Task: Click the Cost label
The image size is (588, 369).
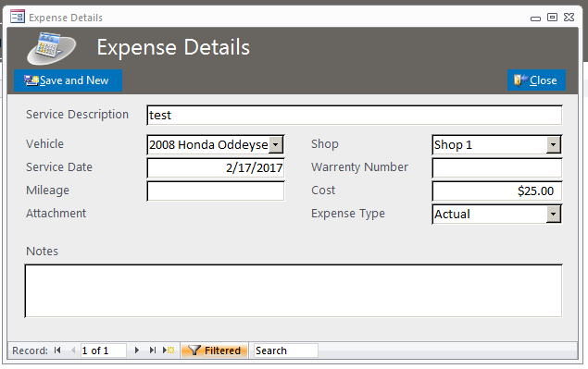Action: point(323,191)
